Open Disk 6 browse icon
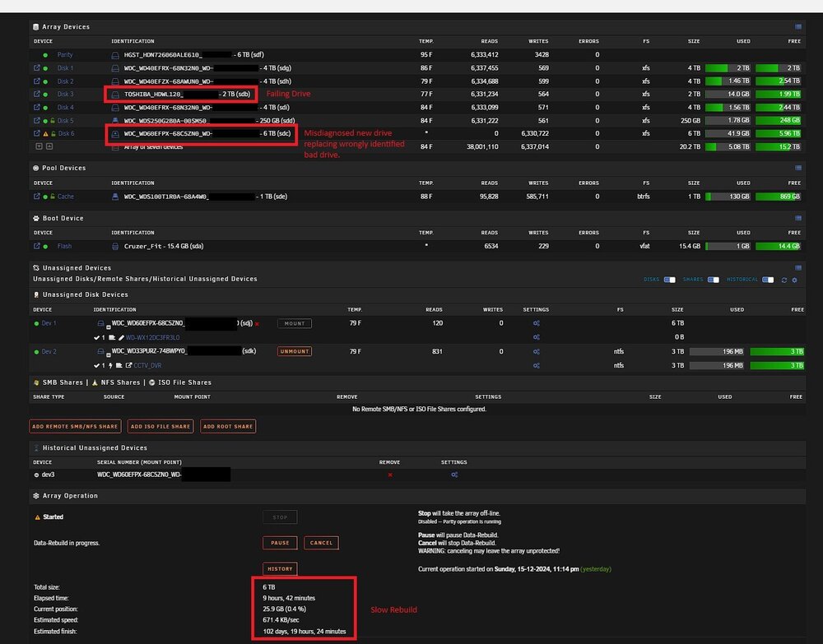This screenshot has height=644, width=823. point(37,133)
